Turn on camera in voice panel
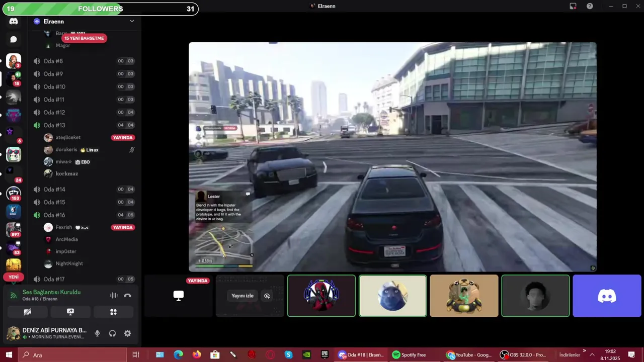 (28, 312)
